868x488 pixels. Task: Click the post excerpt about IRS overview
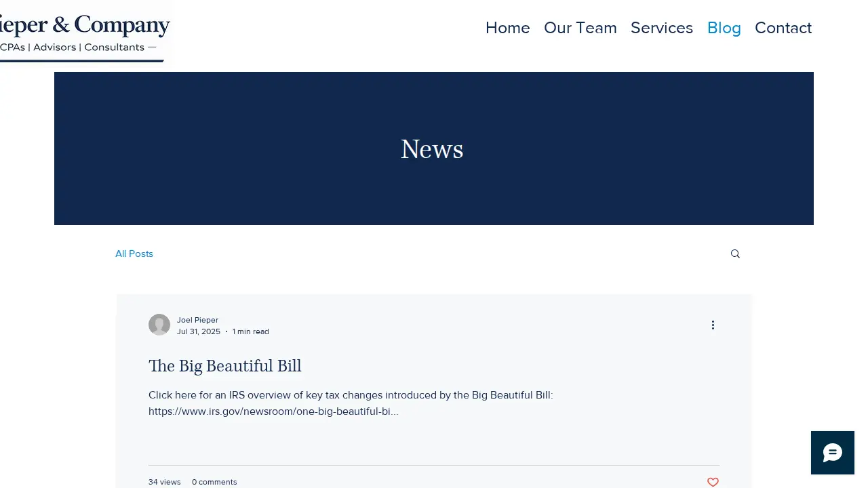[351, 403]
